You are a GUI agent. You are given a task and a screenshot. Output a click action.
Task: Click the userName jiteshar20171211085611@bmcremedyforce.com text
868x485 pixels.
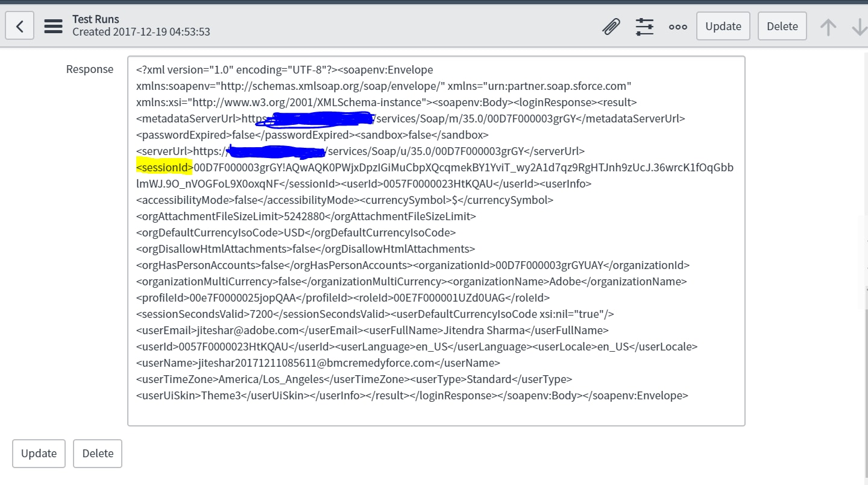[316, 363]
